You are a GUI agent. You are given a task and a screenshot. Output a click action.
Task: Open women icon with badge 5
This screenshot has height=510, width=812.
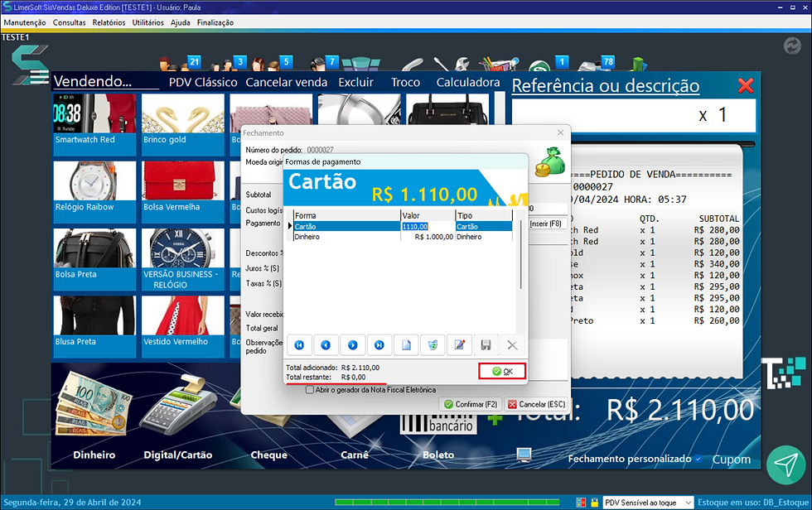coord(273,64)
